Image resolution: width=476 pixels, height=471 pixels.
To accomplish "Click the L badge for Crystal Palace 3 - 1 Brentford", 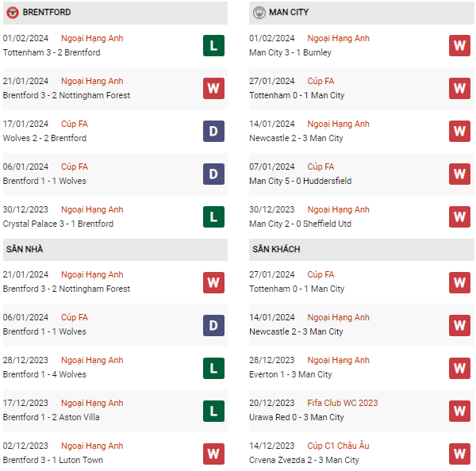I will tap(213, 216).
